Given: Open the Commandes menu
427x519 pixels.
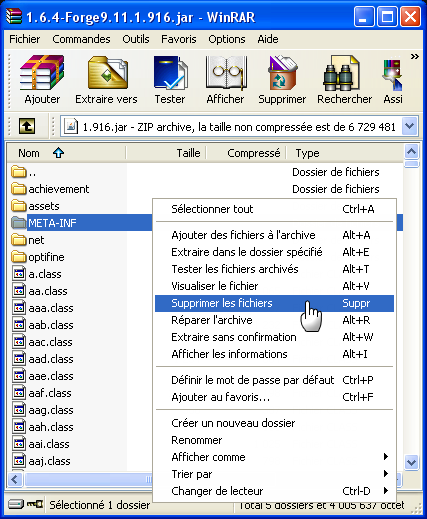Looking at the screenshot, I should [81, 39].
